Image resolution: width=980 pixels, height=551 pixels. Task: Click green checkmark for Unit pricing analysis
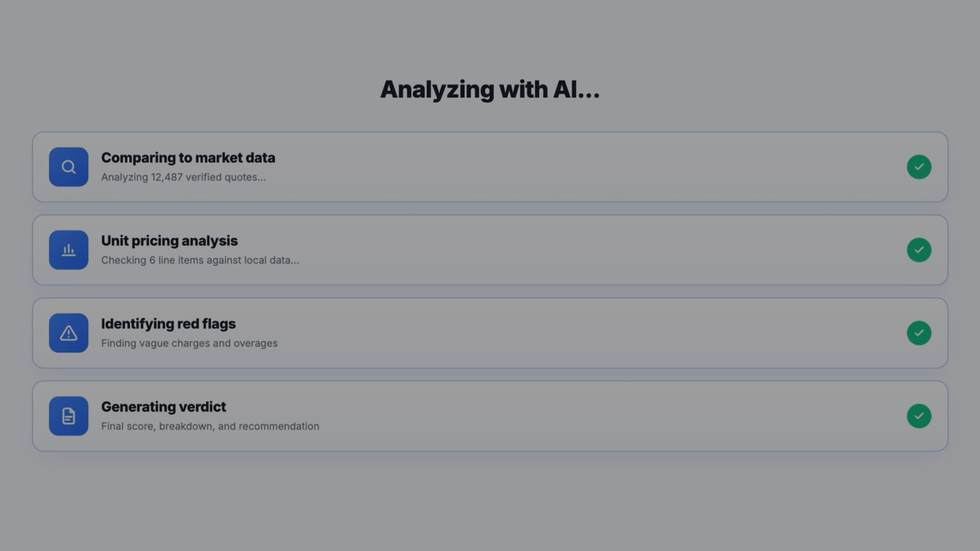click(x=919, y=250)
